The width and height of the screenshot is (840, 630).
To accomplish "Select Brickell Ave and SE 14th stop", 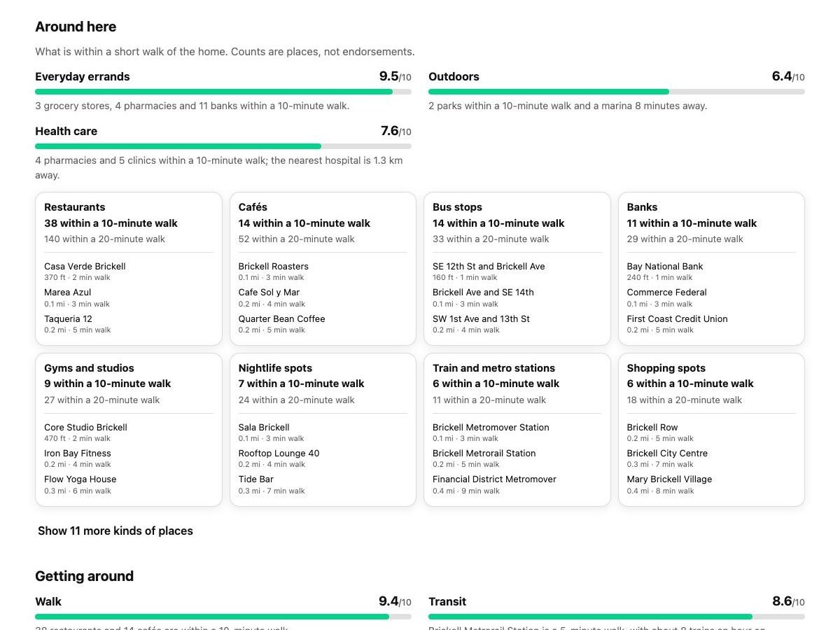I will 483,293.
